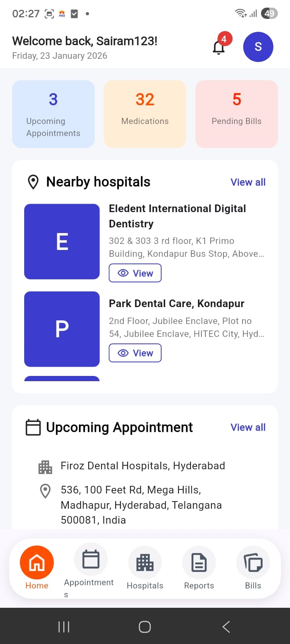View Park Dental Care, Kondapur details

135,353
